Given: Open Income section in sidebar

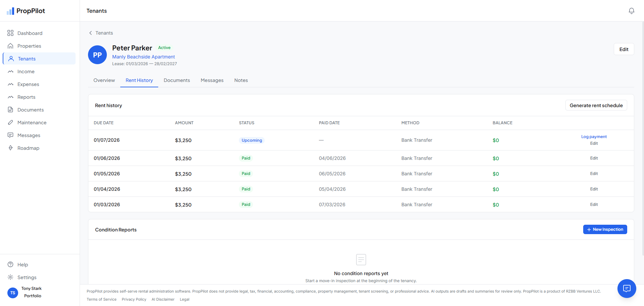Looking at the screenshot, I should click(39, 71).
